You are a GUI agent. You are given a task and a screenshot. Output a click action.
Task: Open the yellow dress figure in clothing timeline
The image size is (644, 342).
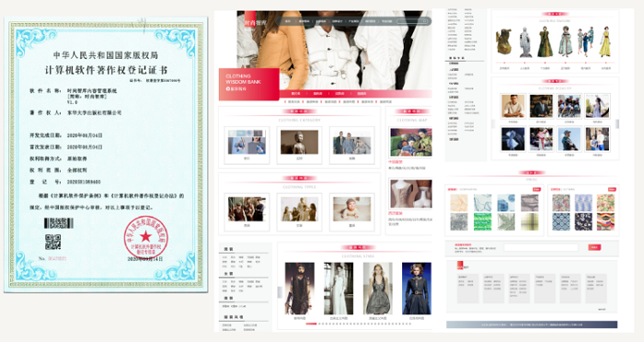tap(604, 42)
